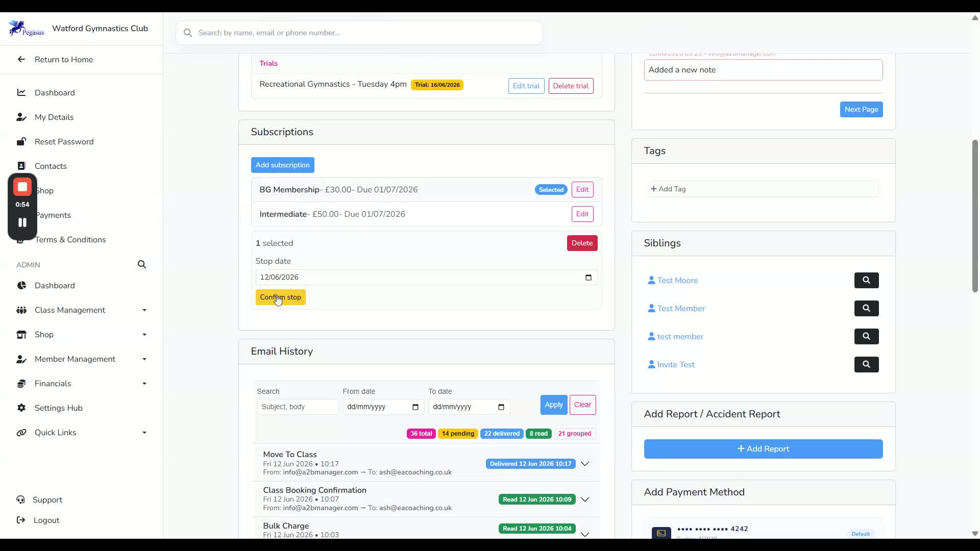Pause the screen recording
This screenshot has height=551, width=980.
pos(22,222)
